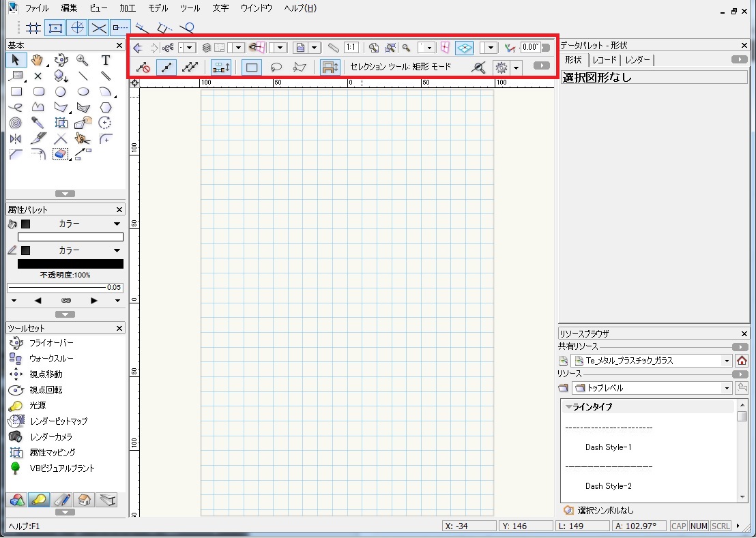Screen dimensions: 756x538
Task: Select the Pan hand tool
Action: click(x=38, y=60)
